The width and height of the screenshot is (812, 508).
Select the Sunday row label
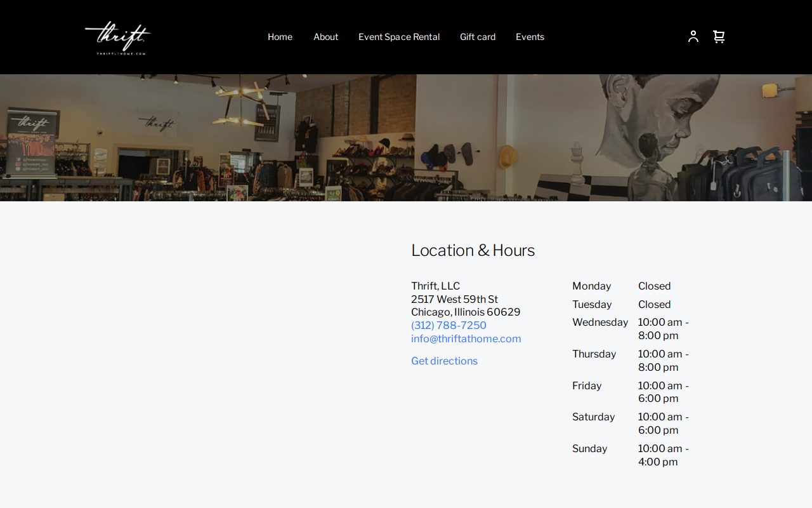pos(589,449)
